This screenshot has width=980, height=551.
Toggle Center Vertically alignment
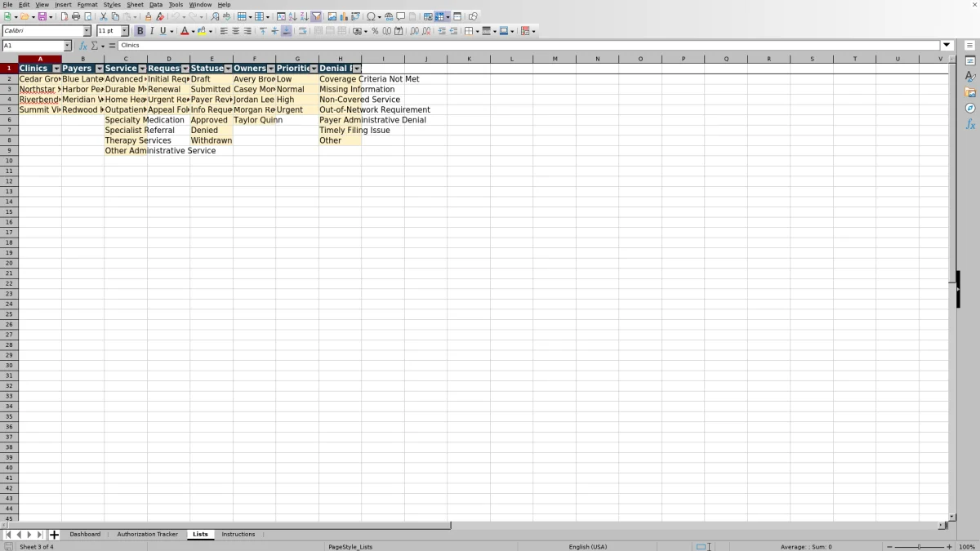(x=274, y=31)
